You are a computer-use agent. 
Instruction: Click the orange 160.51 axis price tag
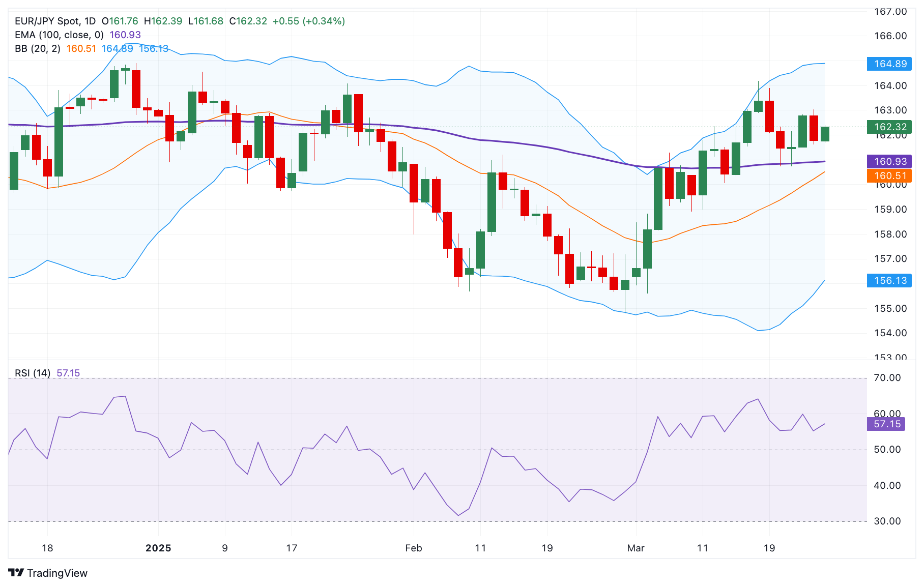[890, 176]
